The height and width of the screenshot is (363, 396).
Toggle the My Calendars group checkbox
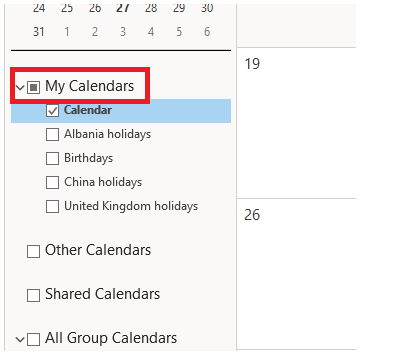[x=33, y=87]
